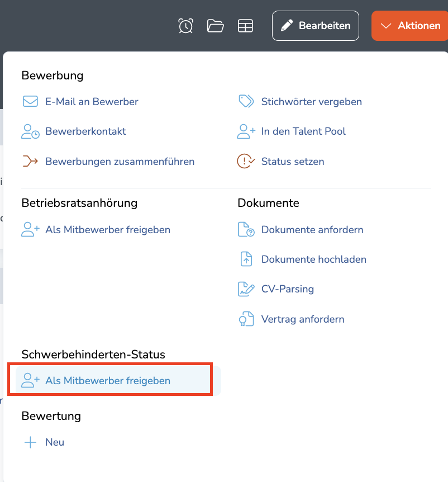The width and height of the screenshot is (448, 482).
Task: Open the folder icon in header
Action: coord(215,26)
